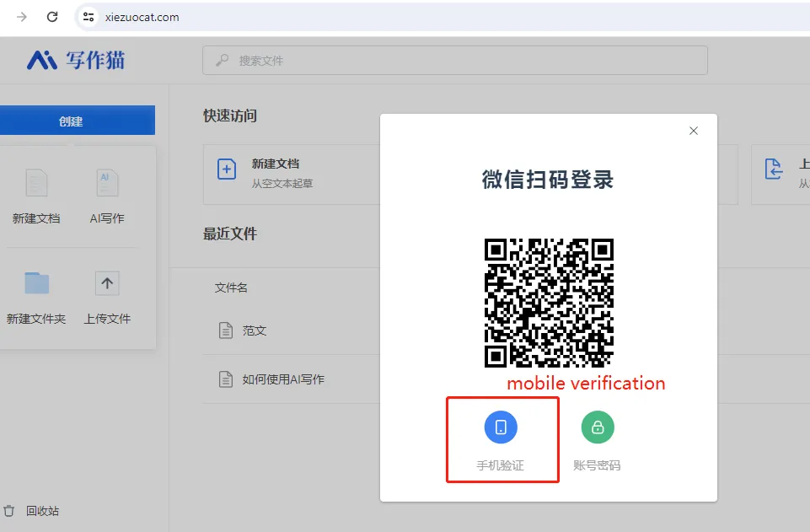Choose the 账号密码 password login icon

pyautogui.click(x=597, y=427)
